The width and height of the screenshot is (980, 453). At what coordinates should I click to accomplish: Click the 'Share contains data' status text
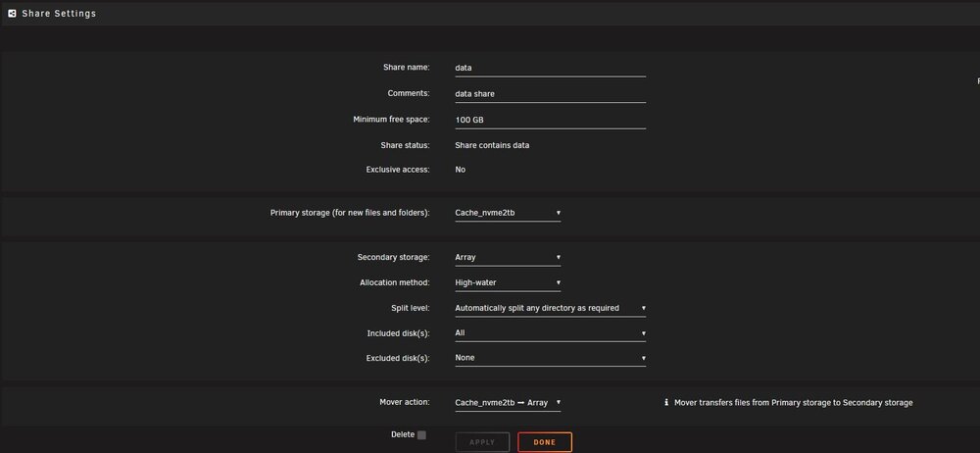click(x=492, y=145)
